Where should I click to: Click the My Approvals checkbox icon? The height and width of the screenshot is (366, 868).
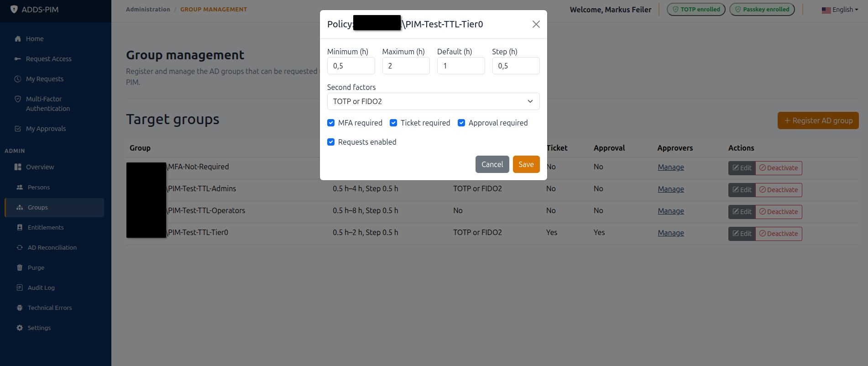point(18,129)
